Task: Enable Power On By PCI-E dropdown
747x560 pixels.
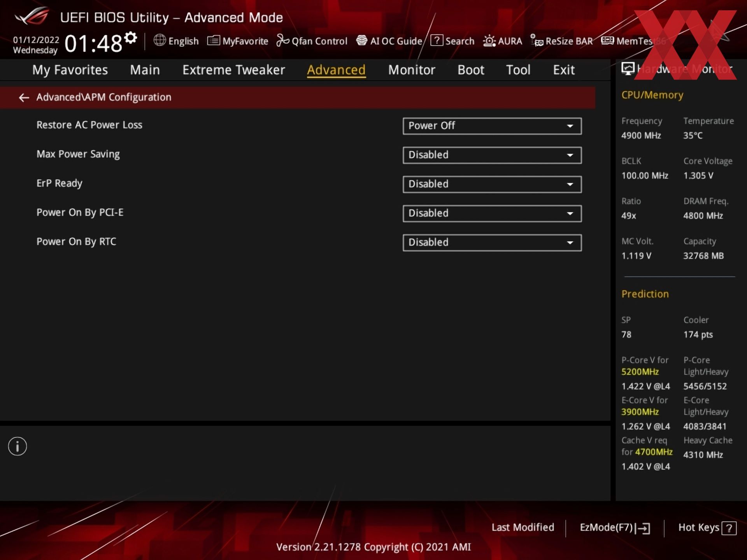Action: pos(492,213)
